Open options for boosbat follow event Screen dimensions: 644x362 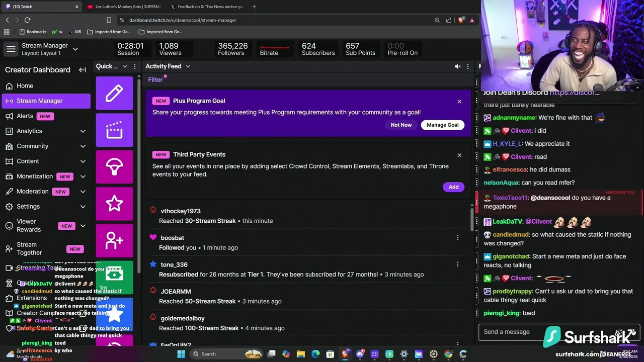[458, 237]
